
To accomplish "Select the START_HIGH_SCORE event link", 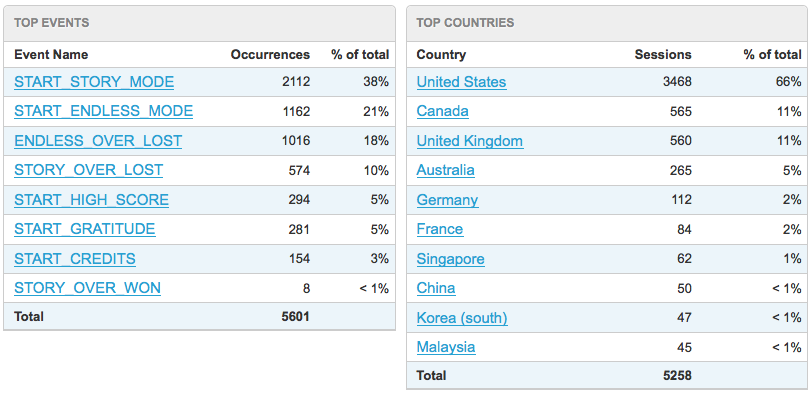I will [91, 200].
